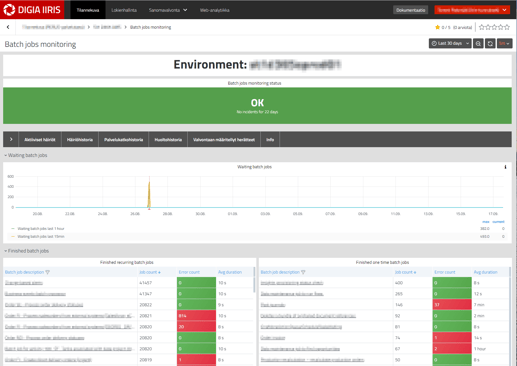Viewport: 517px width, 366px height.
Task: Click the zoom out time range magnifier icon
Action: (478, 43)
